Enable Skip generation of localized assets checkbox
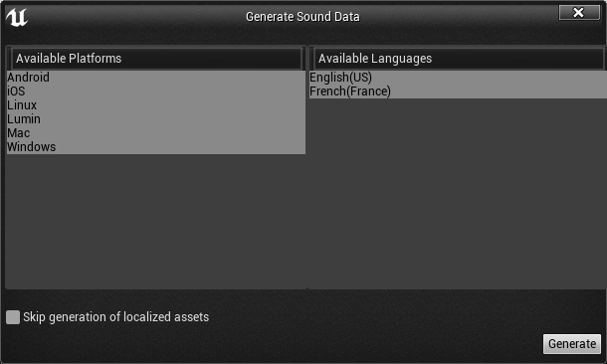This screenshot has height=364, width=607. (13, 317)
